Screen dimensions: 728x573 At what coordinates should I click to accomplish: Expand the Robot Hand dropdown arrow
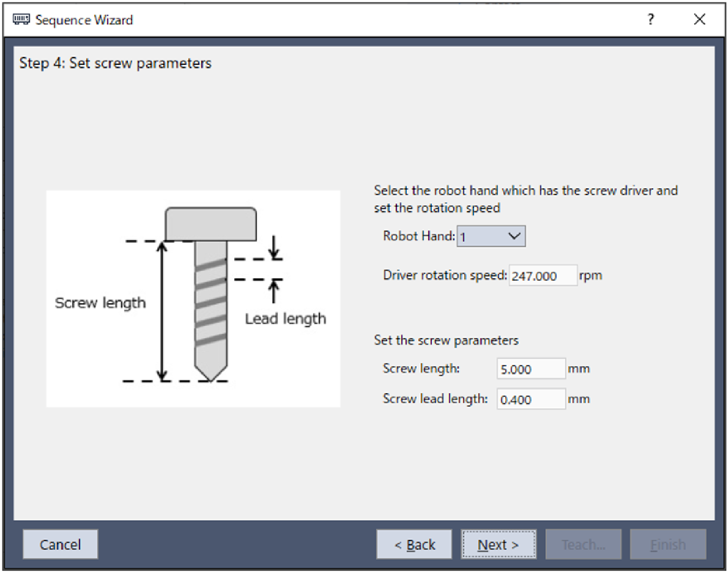click(x=514, y=236)
